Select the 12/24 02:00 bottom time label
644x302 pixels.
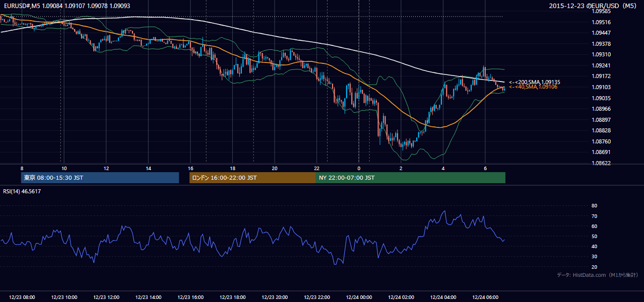click(401, 297)
